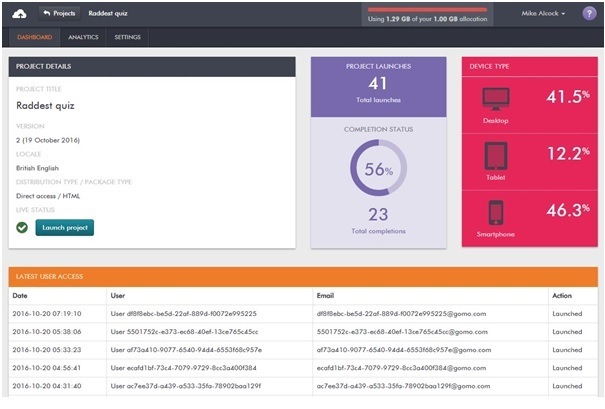Click the Date column header
The height and width of the screenshot is (409, 605).
20,296
